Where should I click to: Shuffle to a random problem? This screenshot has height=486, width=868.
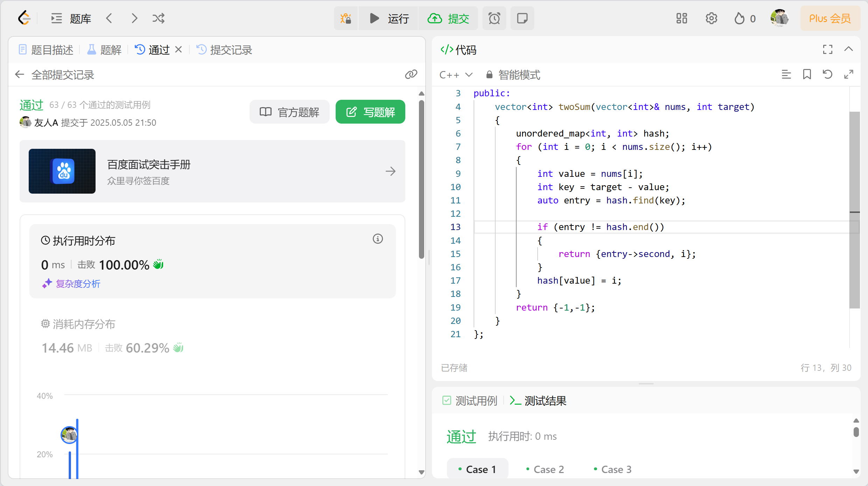tap(158, 18)
